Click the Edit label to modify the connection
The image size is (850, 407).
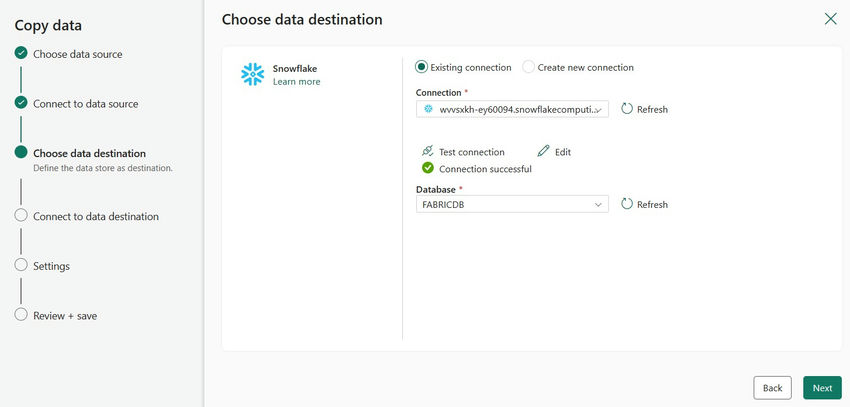point(563,152)
